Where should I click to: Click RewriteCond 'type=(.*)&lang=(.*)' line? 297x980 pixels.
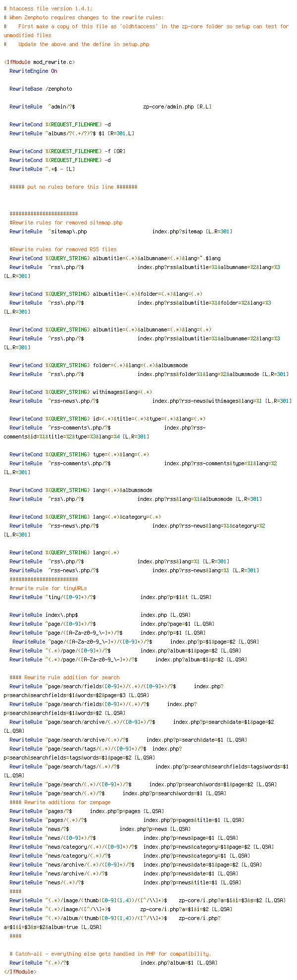click(x=79, y=454)
